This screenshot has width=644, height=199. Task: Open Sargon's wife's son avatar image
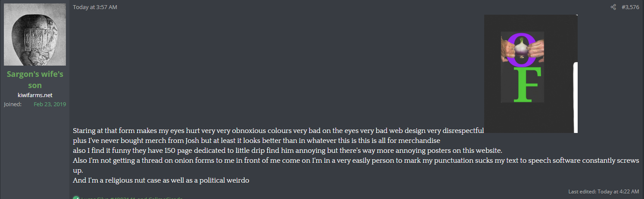point(35,35)
